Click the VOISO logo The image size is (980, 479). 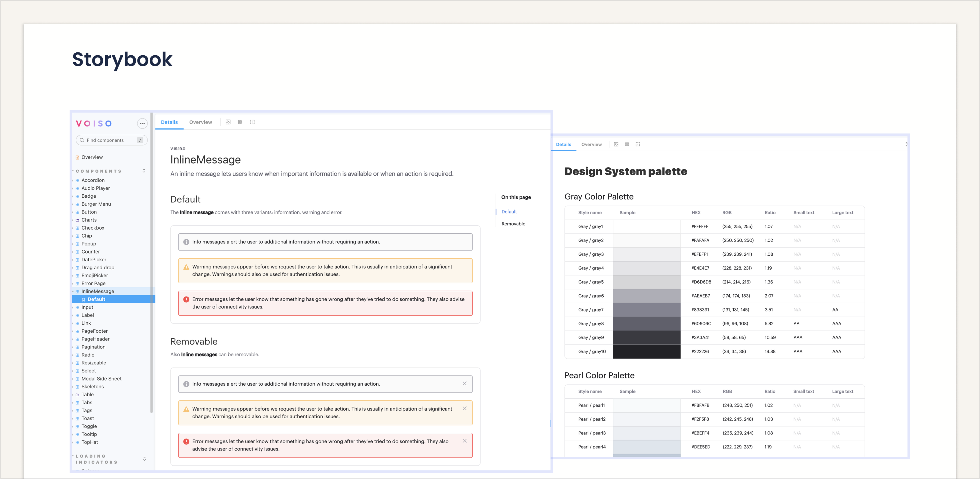93,124
